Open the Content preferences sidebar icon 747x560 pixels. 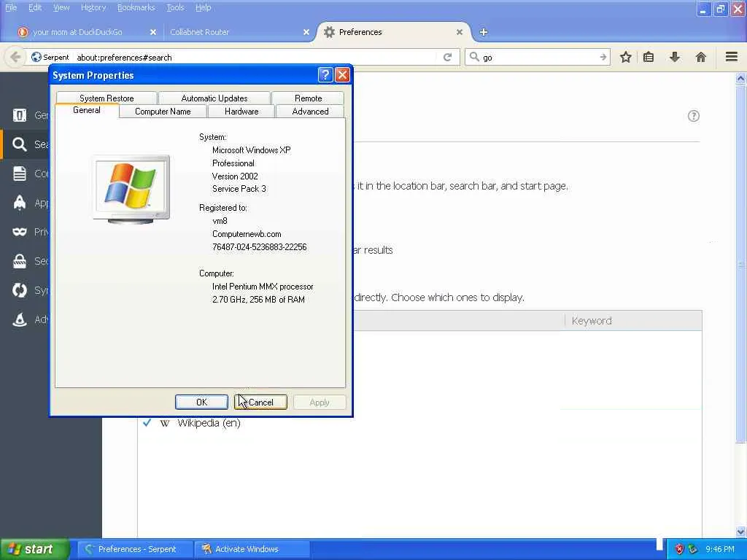pos(20,174)
